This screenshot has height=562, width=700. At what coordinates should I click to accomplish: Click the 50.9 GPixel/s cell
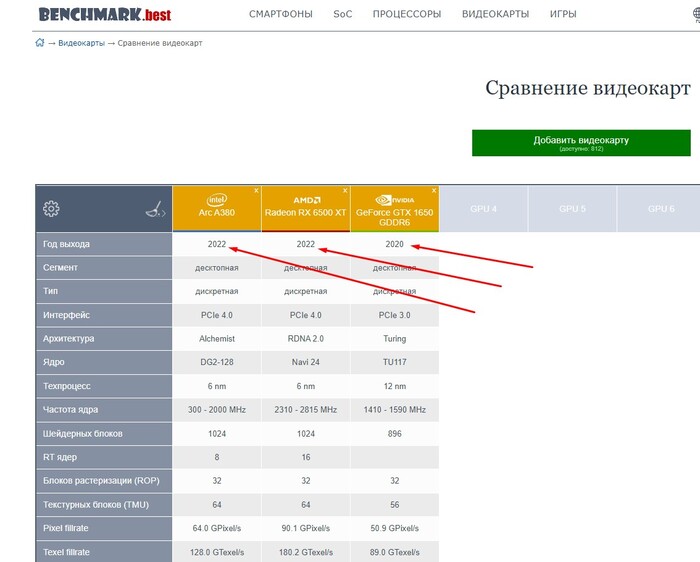[395, 528]
